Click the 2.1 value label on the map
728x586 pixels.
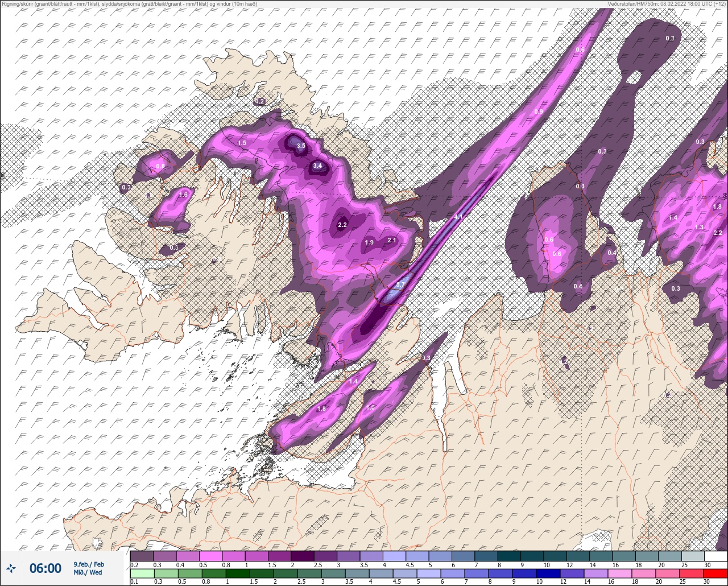(391, 241)
